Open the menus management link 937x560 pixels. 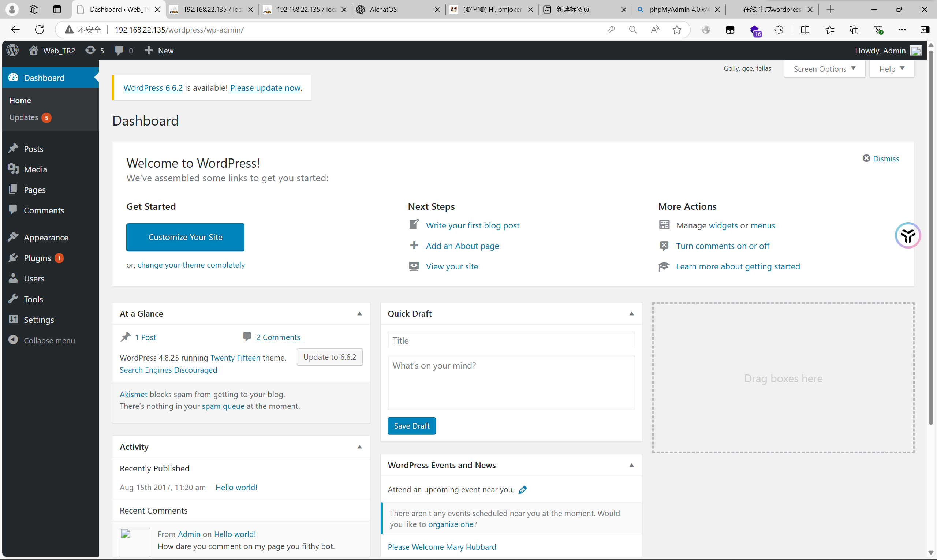(x=763, y=225)
